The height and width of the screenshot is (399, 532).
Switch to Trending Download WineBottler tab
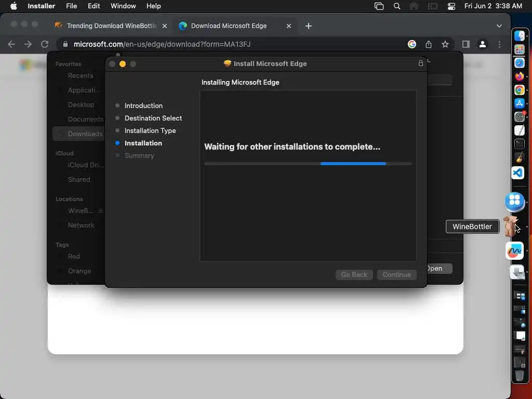pyautogui.click(x=111, y=26)
